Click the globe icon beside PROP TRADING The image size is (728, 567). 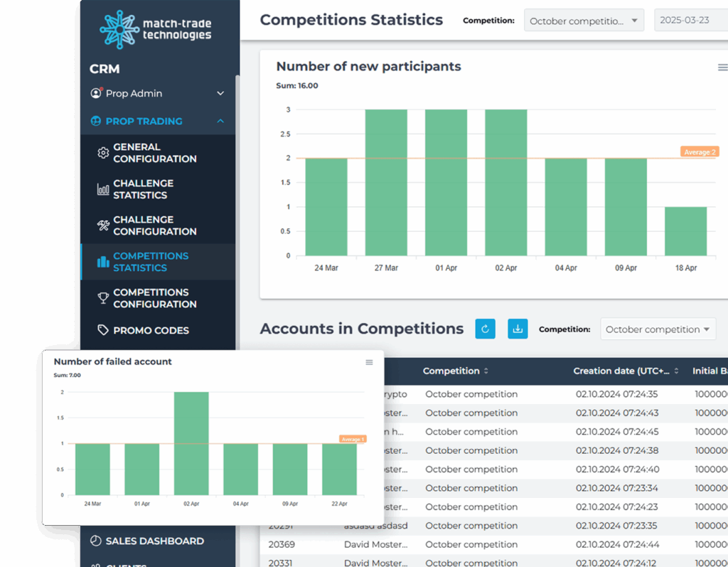(95, 121)
